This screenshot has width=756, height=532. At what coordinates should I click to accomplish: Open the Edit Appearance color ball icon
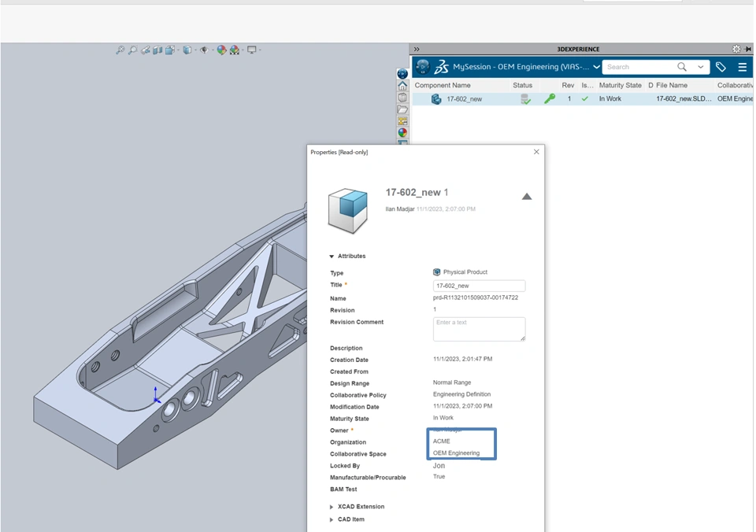(221, 50)
